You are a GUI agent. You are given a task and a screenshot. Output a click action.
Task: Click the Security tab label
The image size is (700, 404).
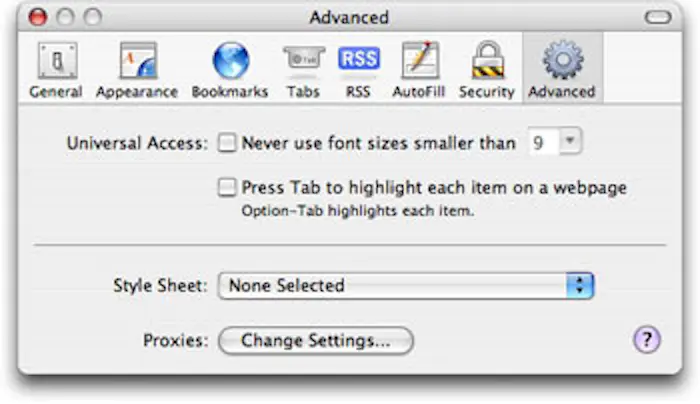coord(486,92)
